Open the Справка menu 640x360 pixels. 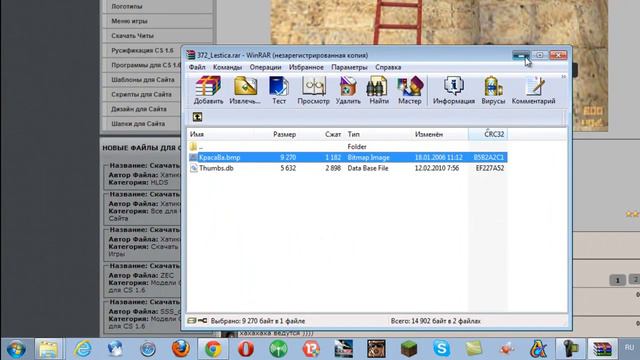coord(388,67)
